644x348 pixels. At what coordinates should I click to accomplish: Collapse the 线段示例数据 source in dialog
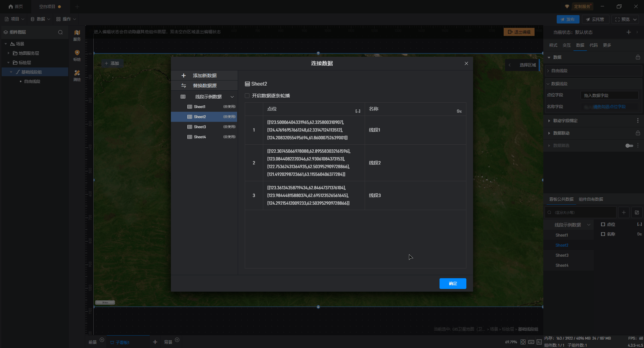[x=232, y=97]
